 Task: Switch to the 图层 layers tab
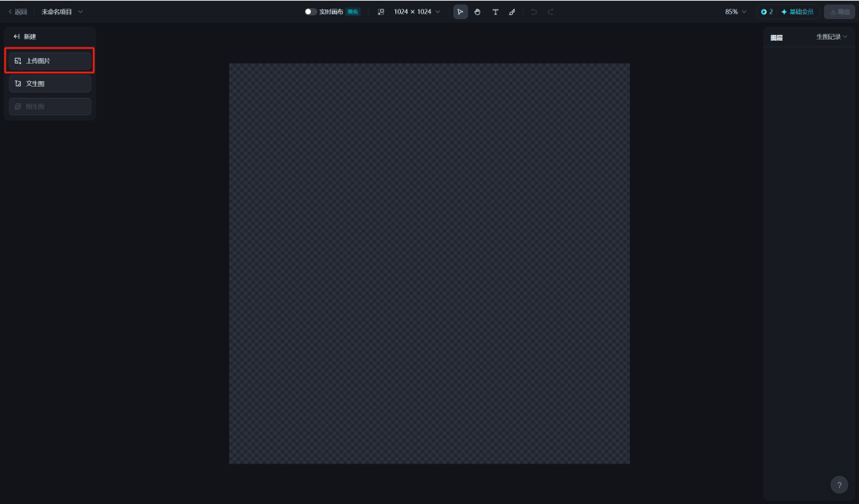pos(776,37)
